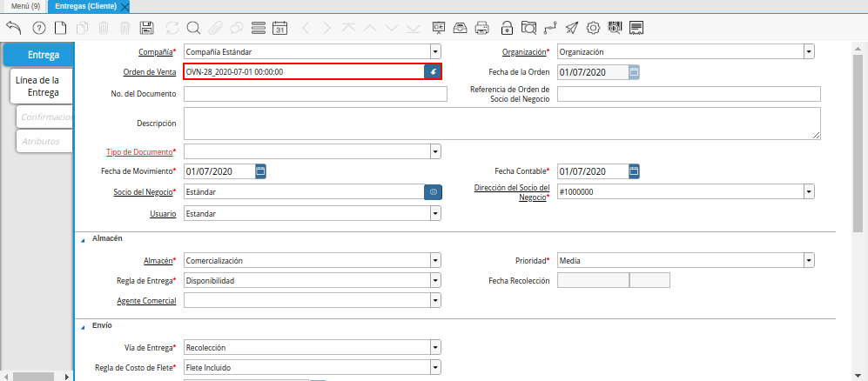868x381 pixels.
Task: Click the Socio del Negocio label link
Action: (x=143, y=192)
